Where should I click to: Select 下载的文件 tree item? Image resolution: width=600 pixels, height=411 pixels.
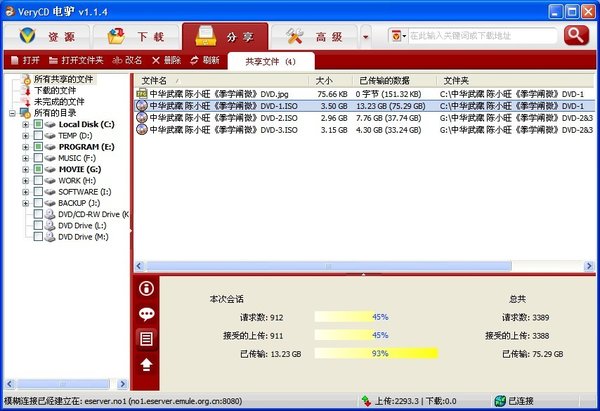pos(55,90)
